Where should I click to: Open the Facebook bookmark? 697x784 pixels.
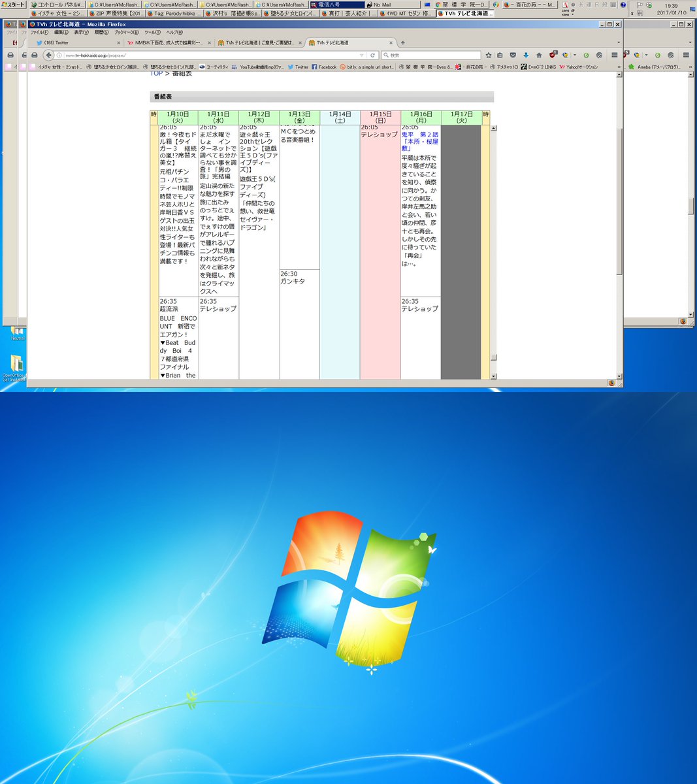pyautogui.click(x=324, y=67)
